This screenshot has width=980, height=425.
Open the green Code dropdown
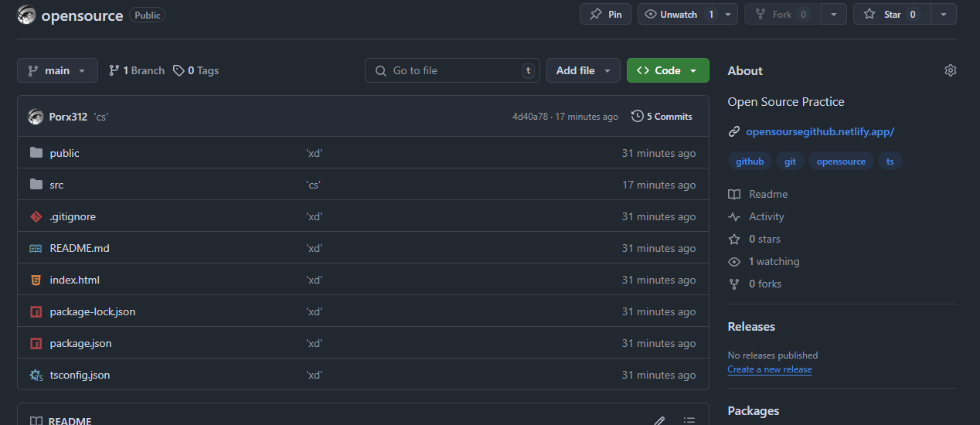click(668, 70)
